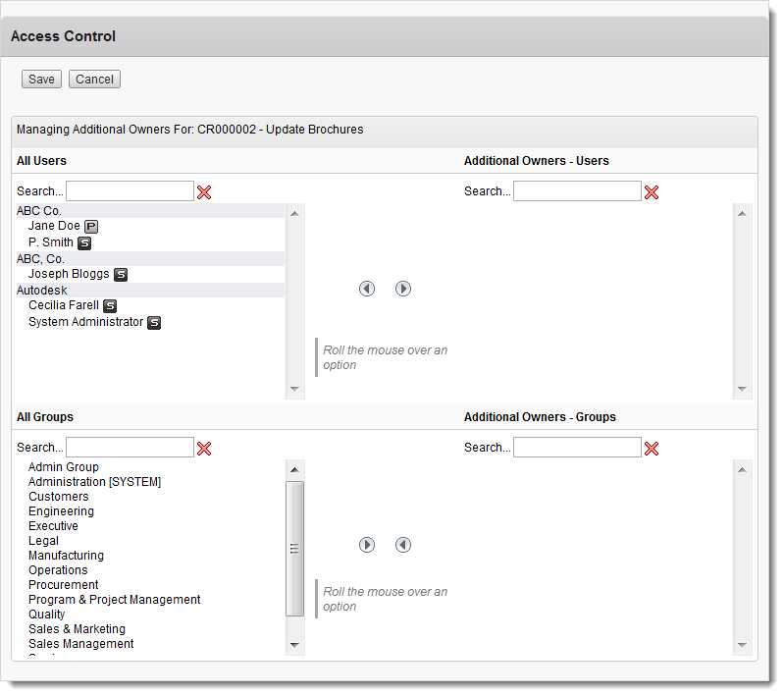784x696 pixels.
Task: Click the Additional Owners Groups scroll down arrow
Action: [743, 645]
